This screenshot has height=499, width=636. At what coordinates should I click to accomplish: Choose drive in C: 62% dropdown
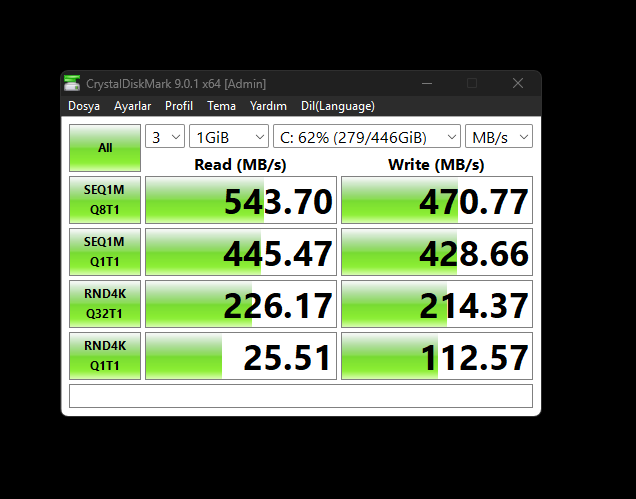click(367, 137)
